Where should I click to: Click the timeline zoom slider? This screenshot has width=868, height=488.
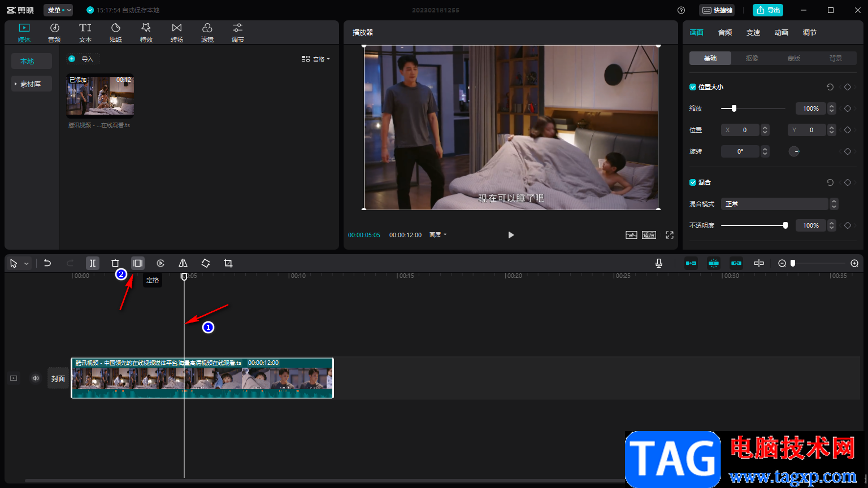(x=818, y=263)
